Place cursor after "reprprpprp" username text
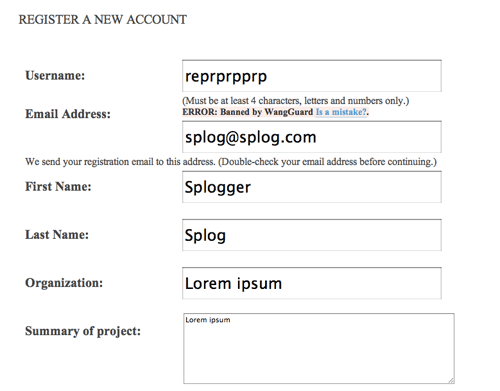 point(268,76)
